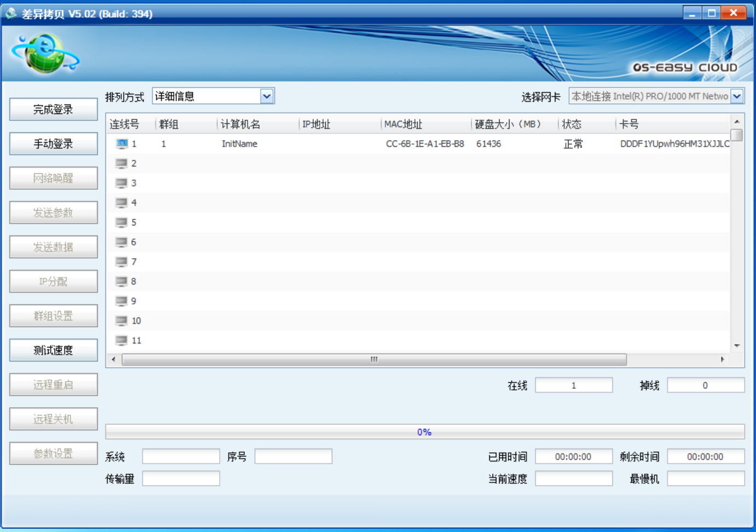Click the 计算机名 column header
756x532 pixels.
coord(241,125)
